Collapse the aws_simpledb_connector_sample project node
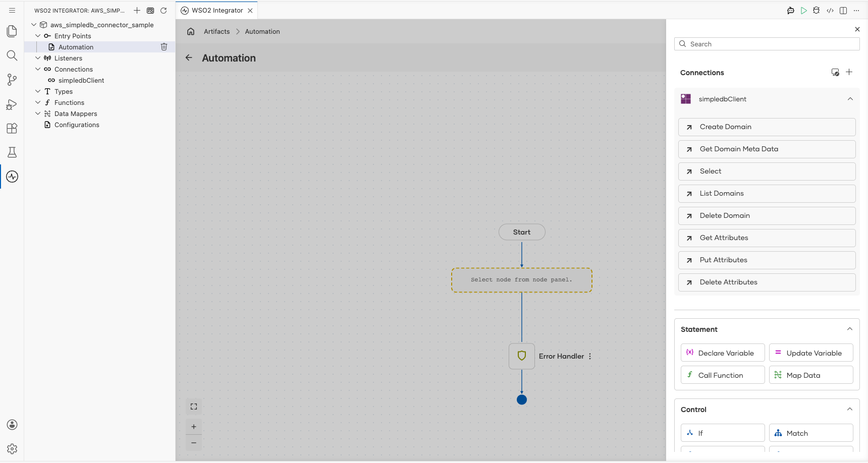Viewport: 868px width, 463px height. pos(34,25)
